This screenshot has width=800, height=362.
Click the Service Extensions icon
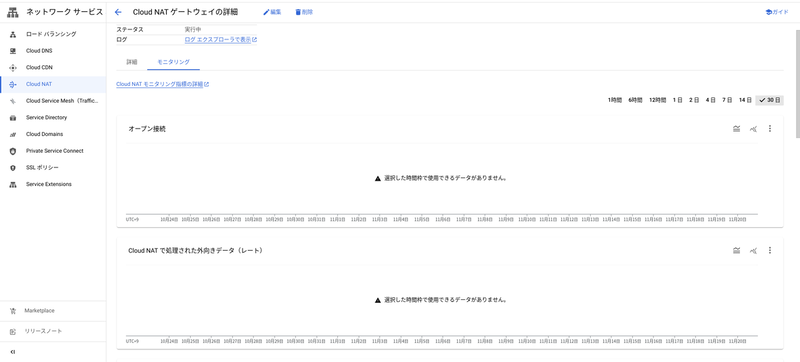13,184
